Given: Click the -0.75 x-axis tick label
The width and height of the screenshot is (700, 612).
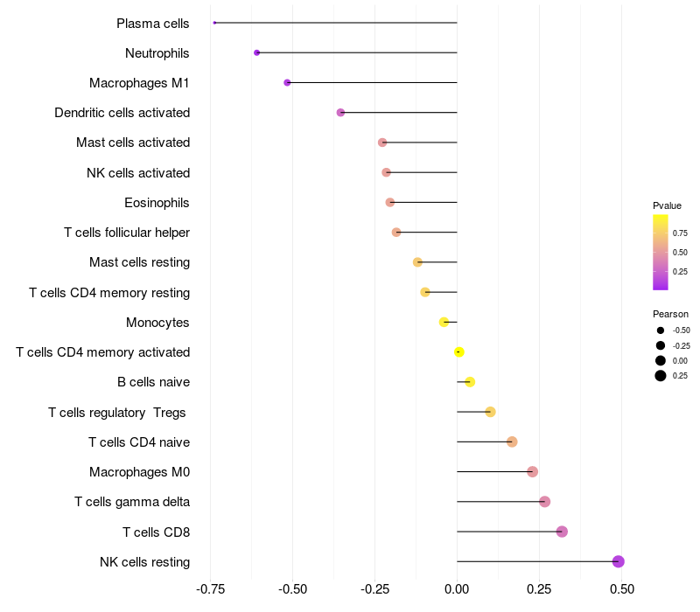Looking at the screenshot, I should 210,590.
